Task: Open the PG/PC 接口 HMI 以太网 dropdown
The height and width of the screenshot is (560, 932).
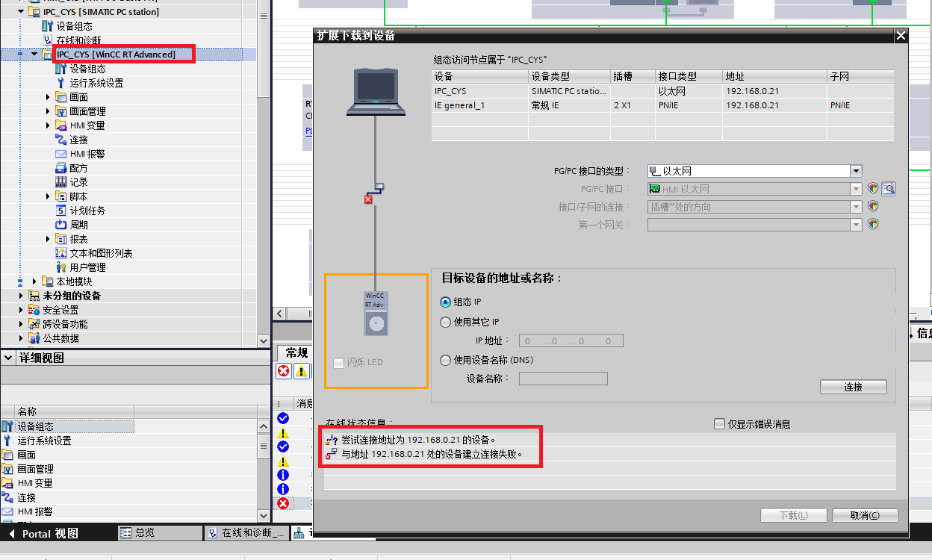Action: click(x=856, y=189)
